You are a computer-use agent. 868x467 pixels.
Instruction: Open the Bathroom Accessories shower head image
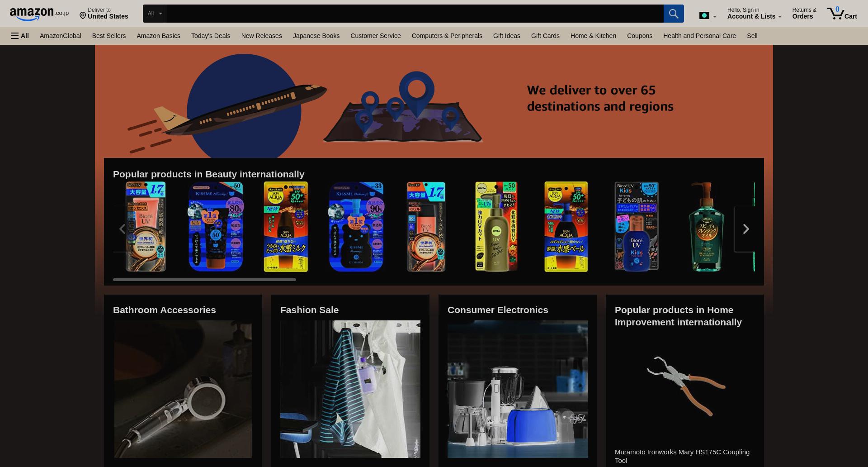click(x=183, y=389)
